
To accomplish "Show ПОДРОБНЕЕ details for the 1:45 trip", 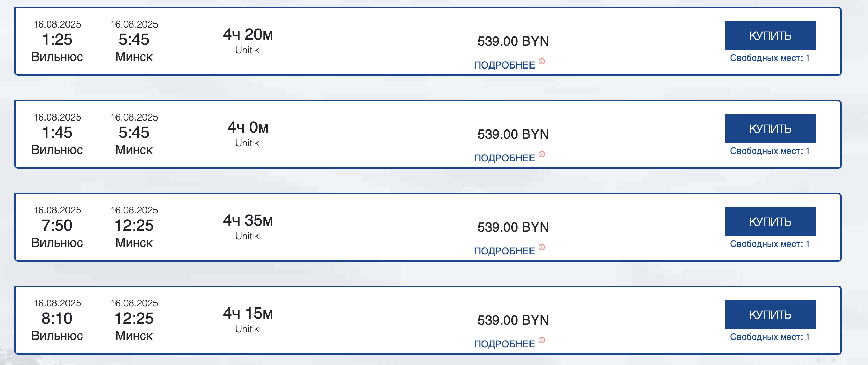I will coord(504,158).
